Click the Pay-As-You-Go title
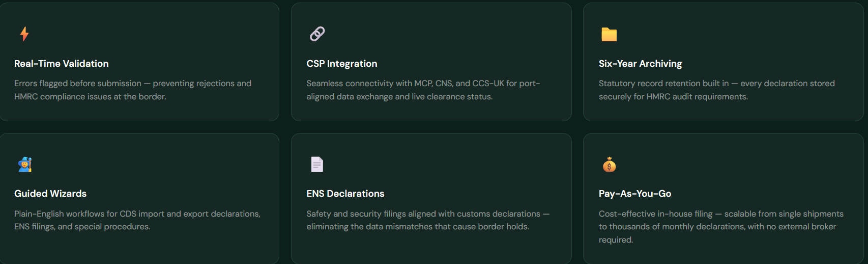 [635, 194]
